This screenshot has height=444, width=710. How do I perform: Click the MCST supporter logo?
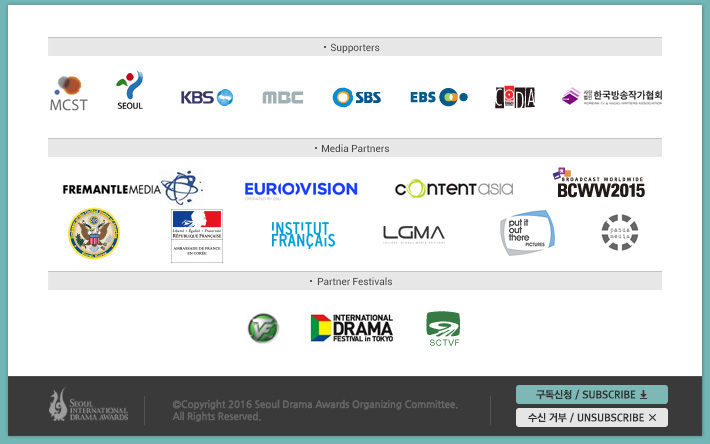68,93
